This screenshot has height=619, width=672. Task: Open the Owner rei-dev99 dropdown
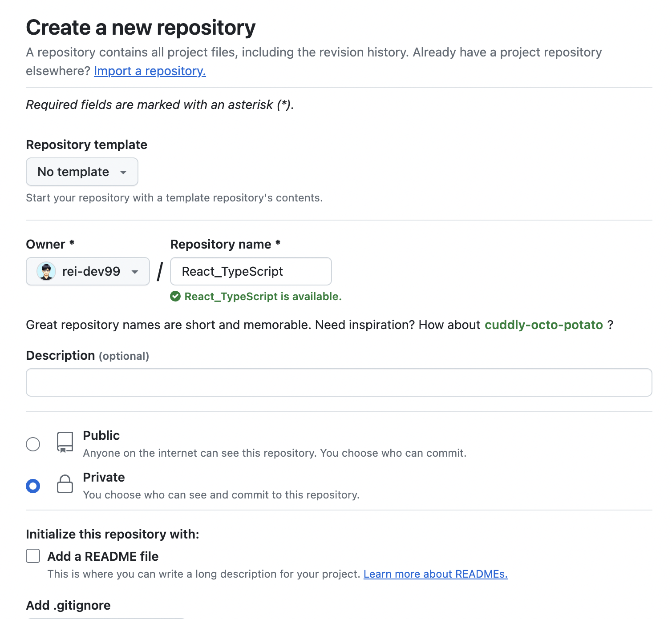[88, 271]
